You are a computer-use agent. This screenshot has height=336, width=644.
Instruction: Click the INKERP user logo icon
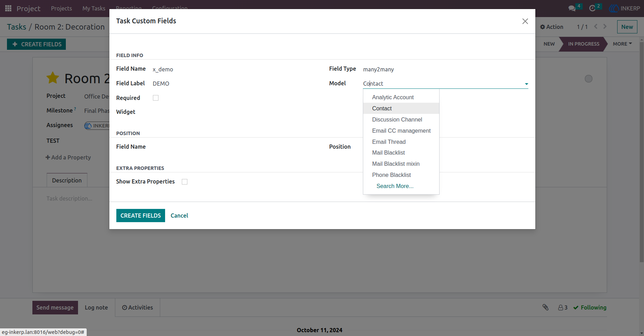point(614,8)
